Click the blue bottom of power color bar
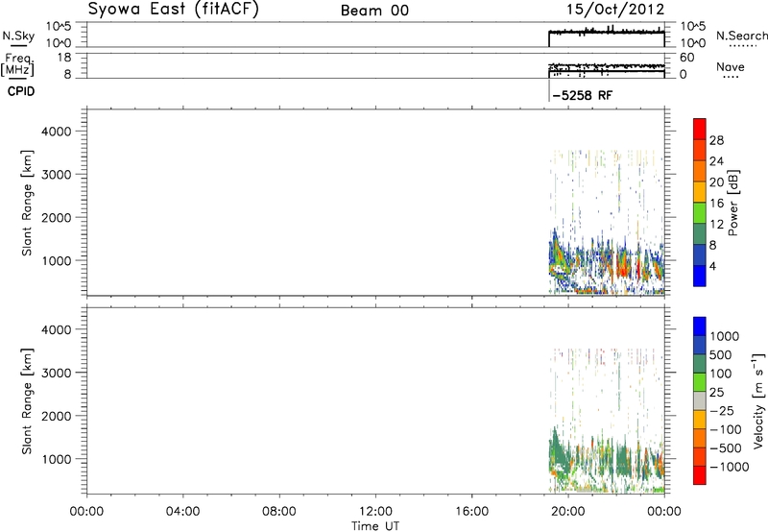The image size is (768, 532). pyautogui.click(x=700, y=276)
